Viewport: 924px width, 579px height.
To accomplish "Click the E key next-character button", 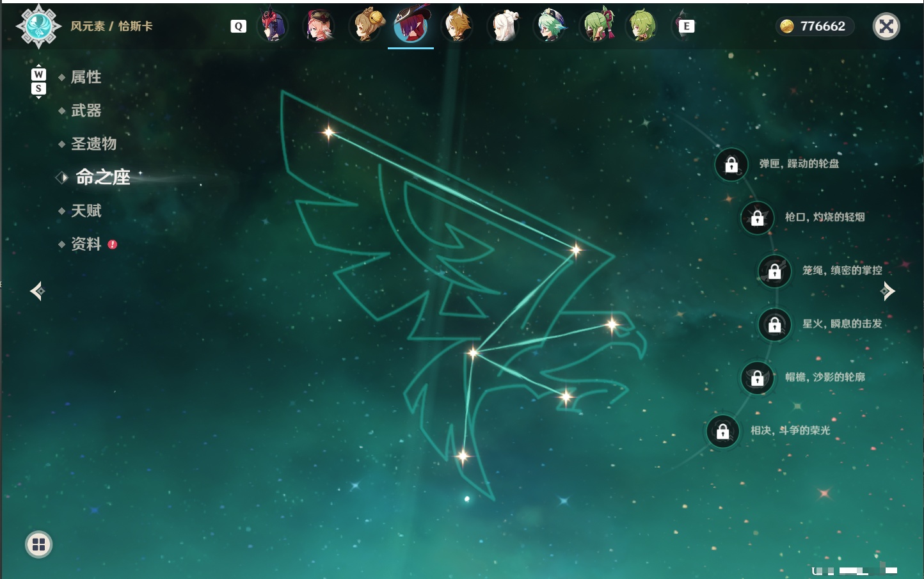I will tap(687, 26).
